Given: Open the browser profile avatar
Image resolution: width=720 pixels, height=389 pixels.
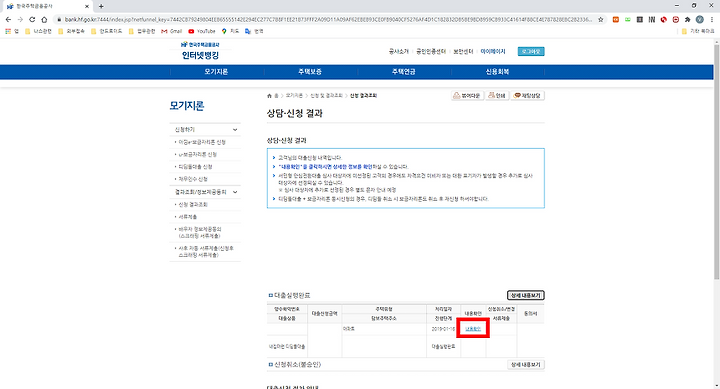Looking at the screenshot, I should tap(699, 19).
